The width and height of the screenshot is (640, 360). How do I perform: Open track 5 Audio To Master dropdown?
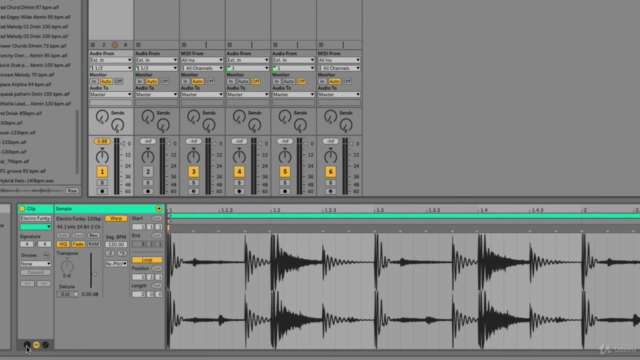click(293, 94)
